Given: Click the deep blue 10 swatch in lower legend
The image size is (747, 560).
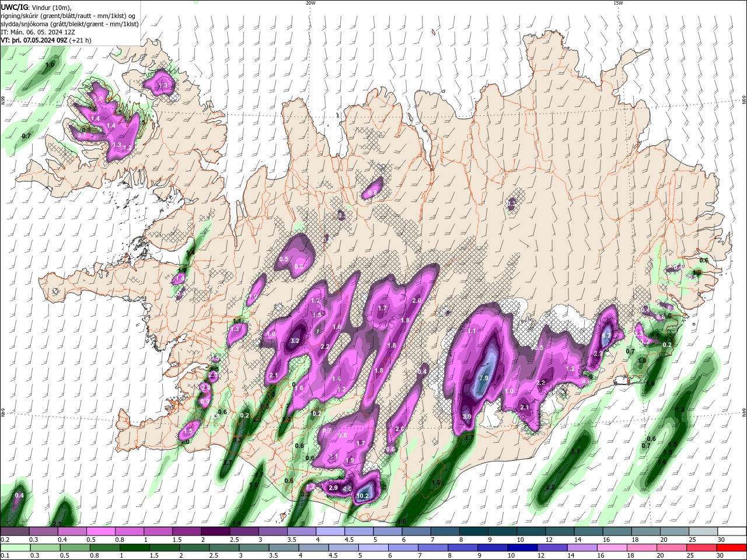Looking at the screenshot, I should [x=523, y=548].
